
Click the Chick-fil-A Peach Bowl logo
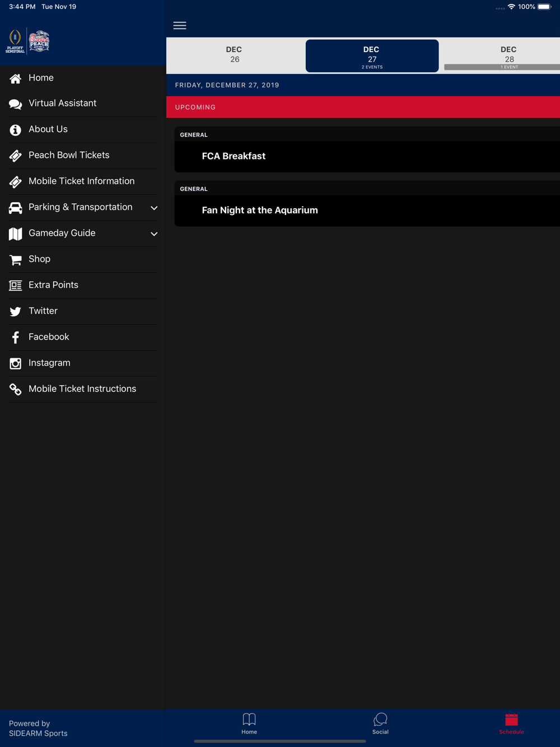tap(39, 41)
